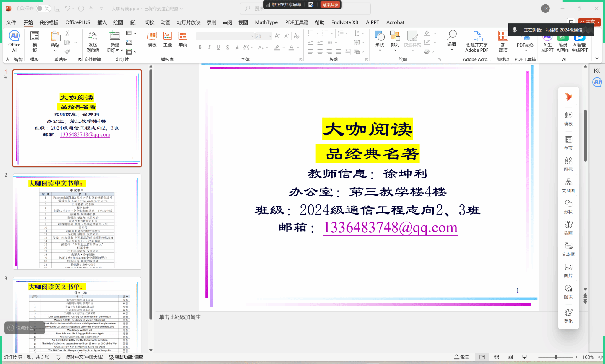Save the presentation with save icon
The height and width of the screenshot is (364, 605).
click(58, 9)
